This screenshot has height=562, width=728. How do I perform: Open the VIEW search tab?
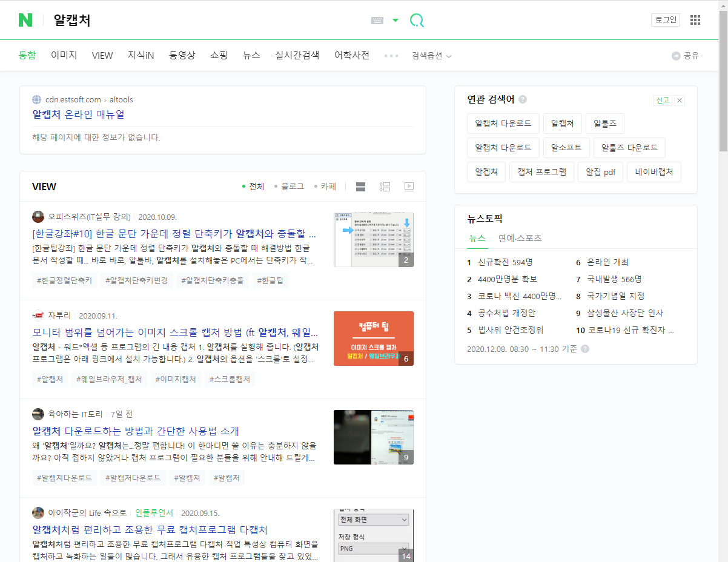pos(102,55)
